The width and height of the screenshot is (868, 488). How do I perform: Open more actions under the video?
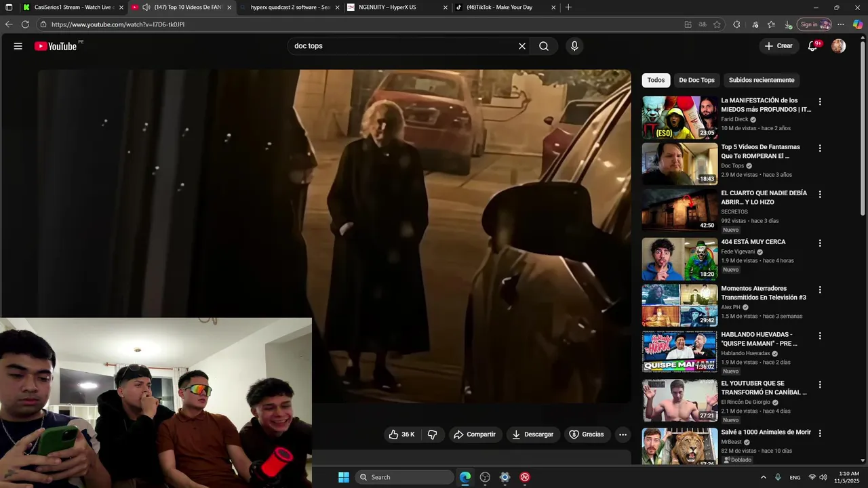pos(623,434)
